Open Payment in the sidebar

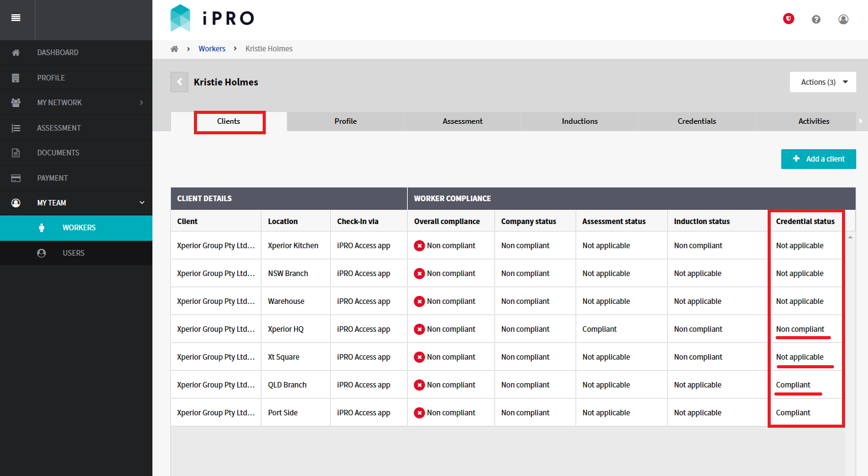pyautogui.click(x=76, y=178)
